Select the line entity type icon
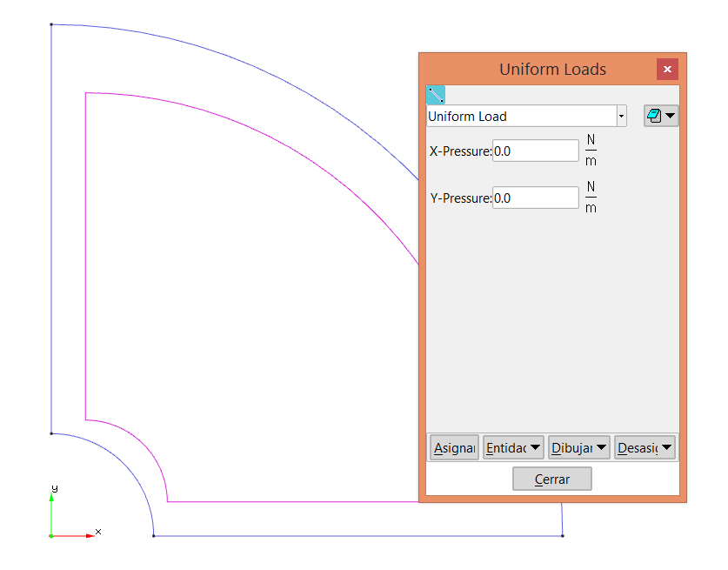 [436, 95]
